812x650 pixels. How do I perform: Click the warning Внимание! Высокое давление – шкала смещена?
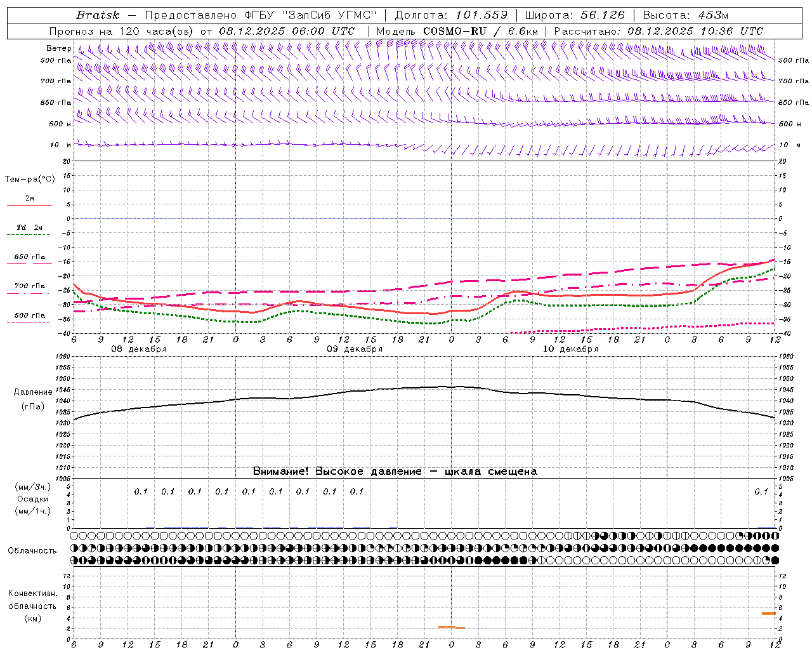pyautogui.click(x=395, y=471)
